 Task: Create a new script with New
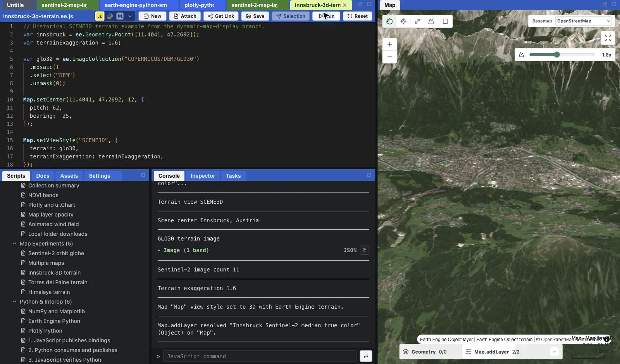coord(152,16)
